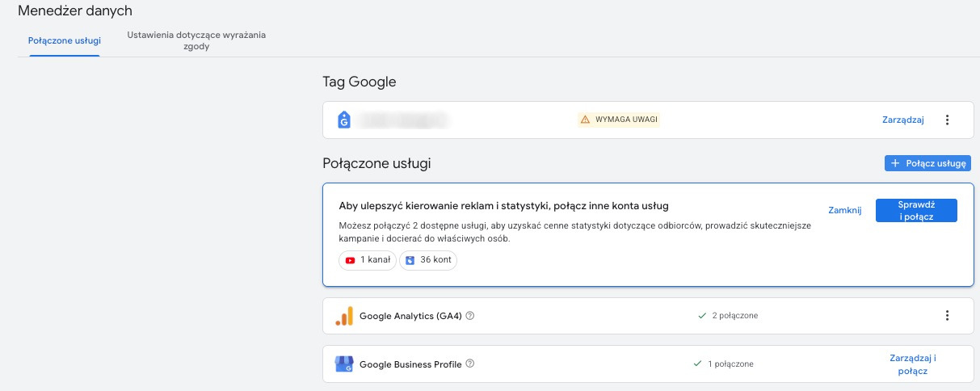980x391 pixels.
Task: Click the Google Business Profile label
Action: tap(410, 364)
